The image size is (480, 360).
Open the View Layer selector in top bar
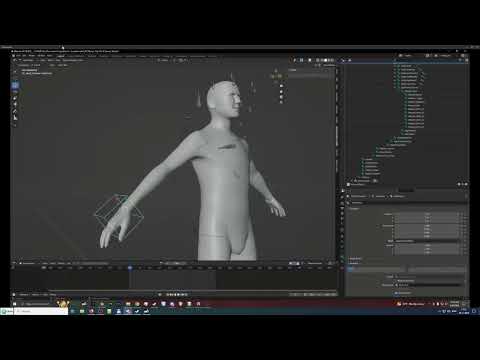click(447, 56)
